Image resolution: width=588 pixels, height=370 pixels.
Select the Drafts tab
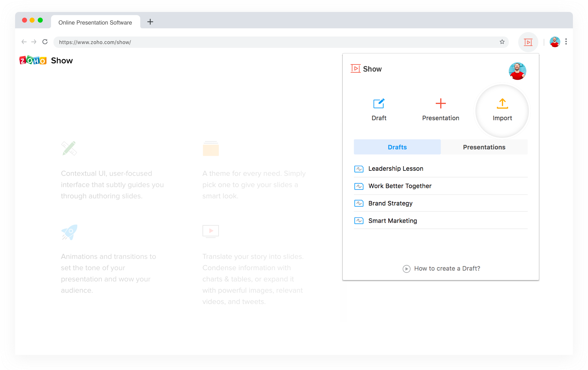[397, 147]
